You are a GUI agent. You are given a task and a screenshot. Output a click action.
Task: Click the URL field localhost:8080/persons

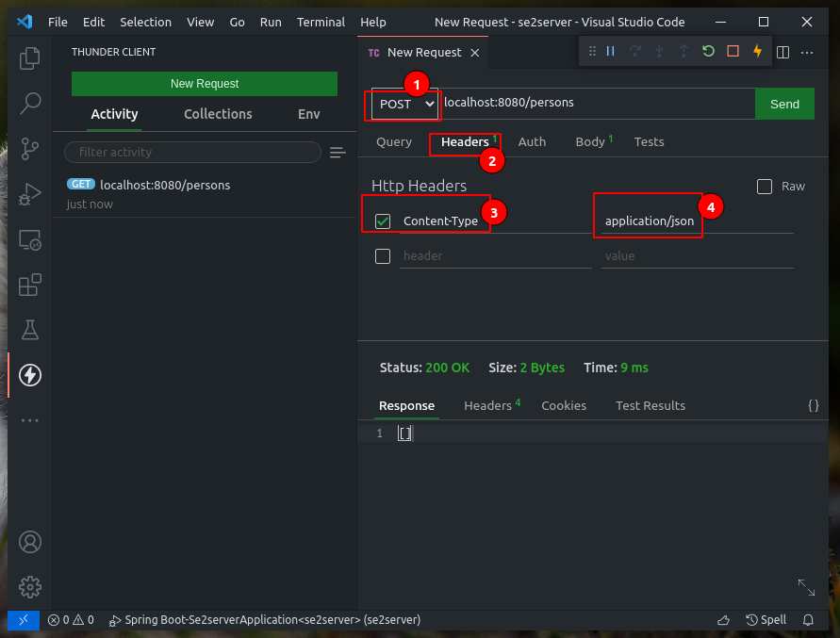click(597, 103)
